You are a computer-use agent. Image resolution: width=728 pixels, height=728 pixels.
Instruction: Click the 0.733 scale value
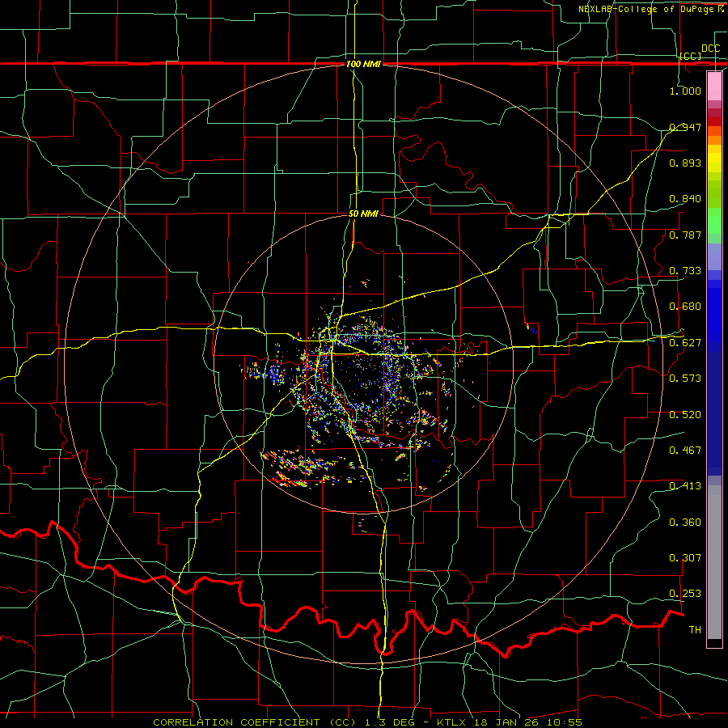(685, 270)
